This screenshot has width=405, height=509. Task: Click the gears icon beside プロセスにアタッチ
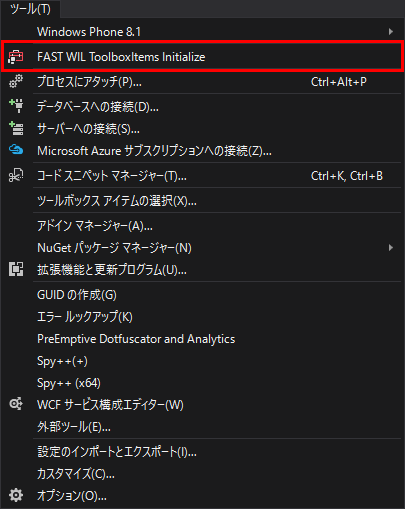click(x=16, y=81)
